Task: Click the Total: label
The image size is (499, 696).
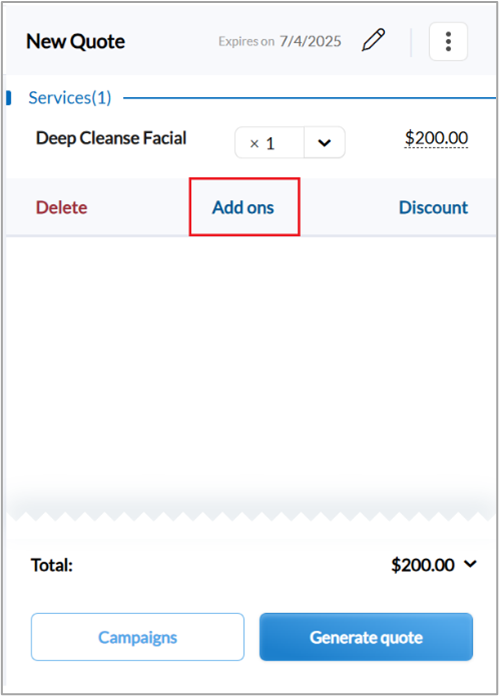Action: pyautogui.click(x=51, y=565)
